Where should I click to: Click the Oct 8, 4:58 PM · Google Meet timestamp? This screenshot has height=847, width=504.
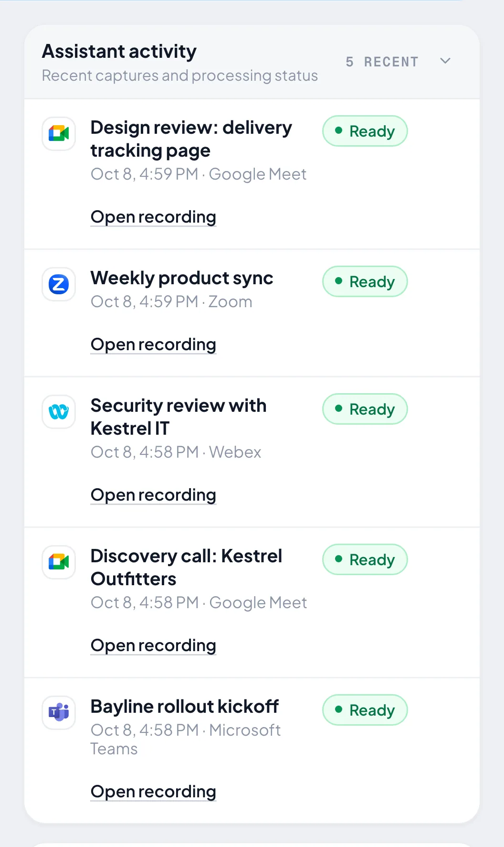coord(199,603)
